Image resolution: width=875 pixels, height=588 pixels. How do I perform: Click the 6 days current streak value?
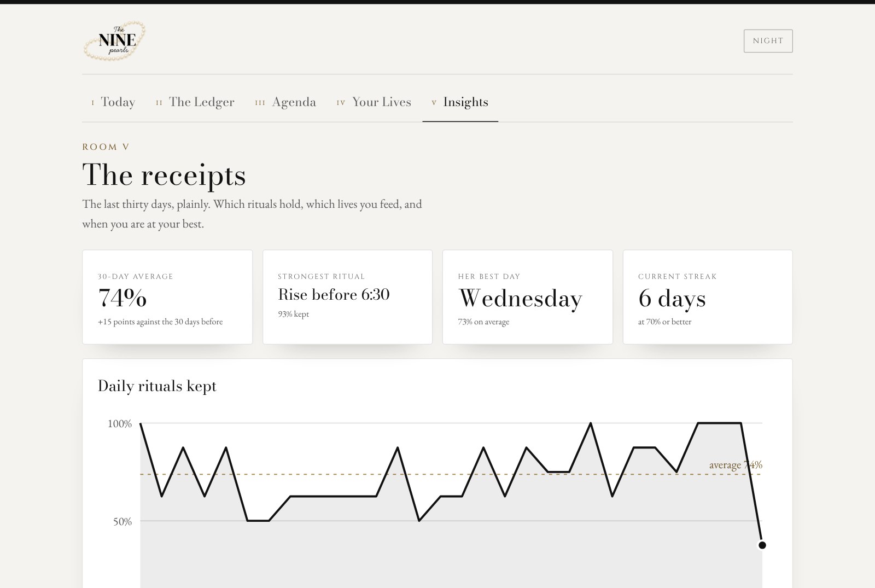click(672, 299)
